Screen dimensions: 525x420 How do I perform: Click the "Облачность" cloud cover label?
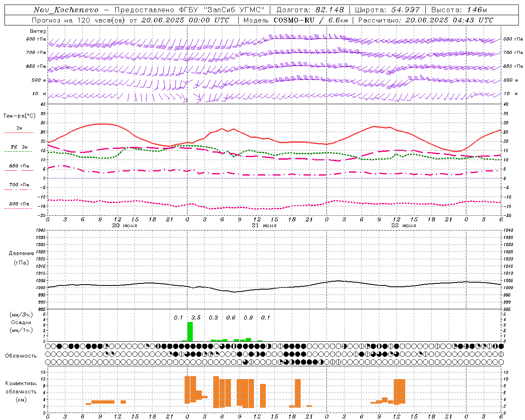pos(21,356)
